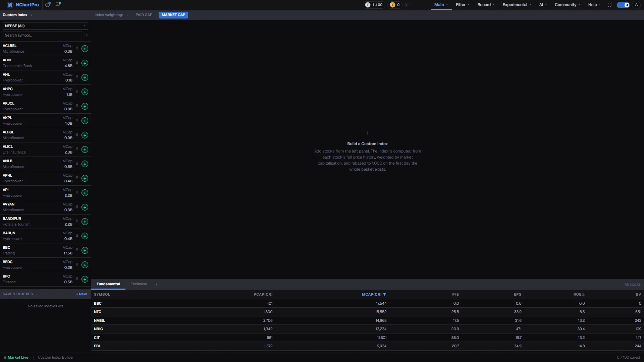644x362 pixels.
Task: Switch to the Fundamental tab
Action: pos(108,284)
